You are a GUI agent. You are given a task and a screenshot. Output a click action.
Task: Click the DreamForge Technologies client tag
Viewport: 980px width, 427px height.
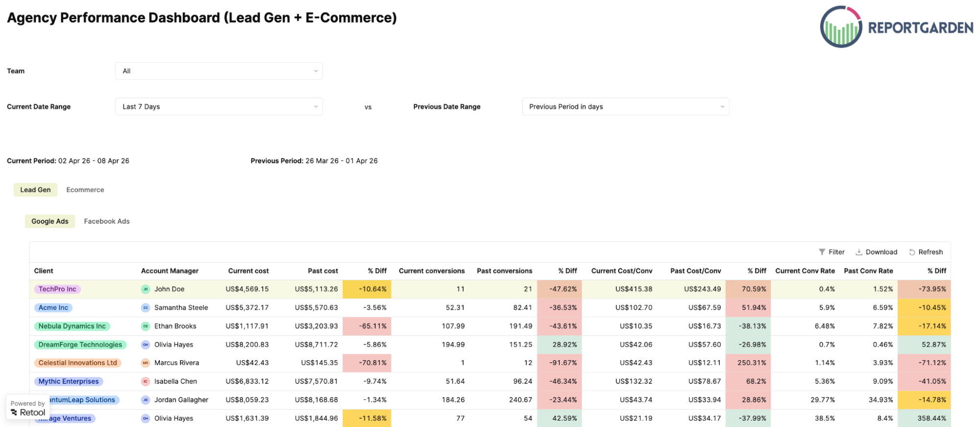click(x=80, y=345)
